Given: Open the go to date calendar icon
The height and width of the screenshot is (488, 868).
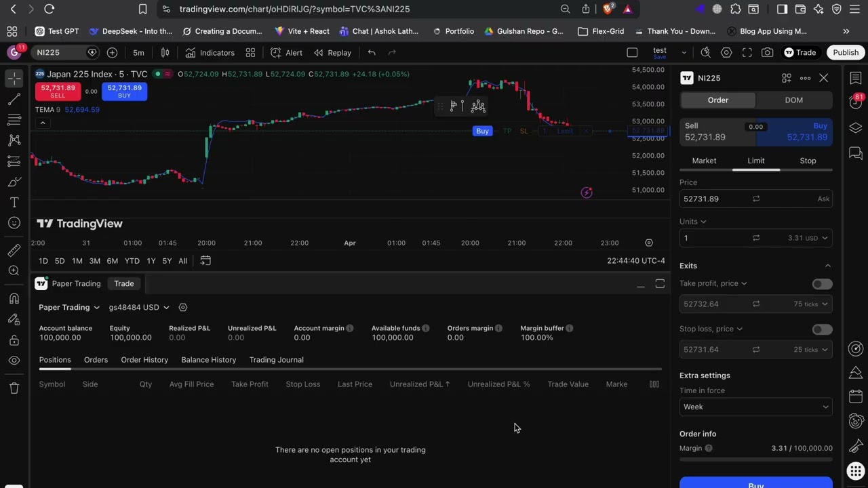Looking at the screenshot, I should [x=205, y=261].
